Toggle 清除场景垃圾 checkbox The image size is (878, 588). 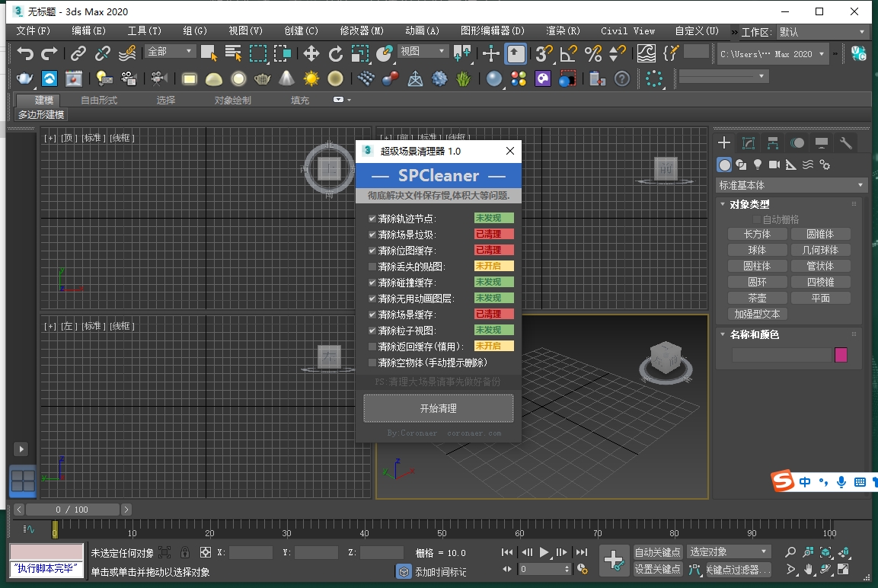point(372,235)
